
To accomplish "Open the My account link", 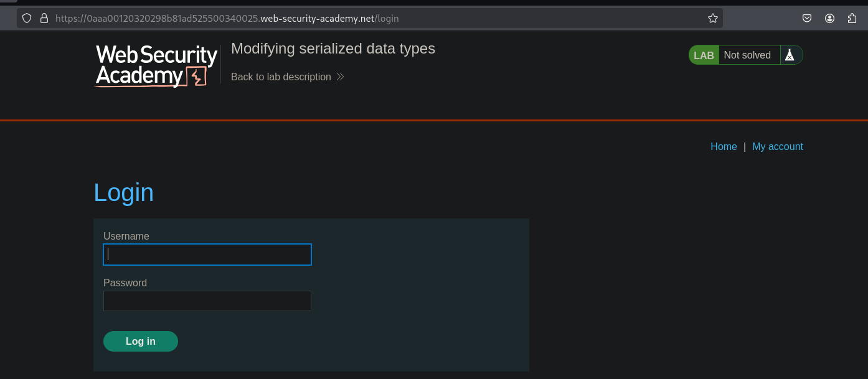I will 777,147.
